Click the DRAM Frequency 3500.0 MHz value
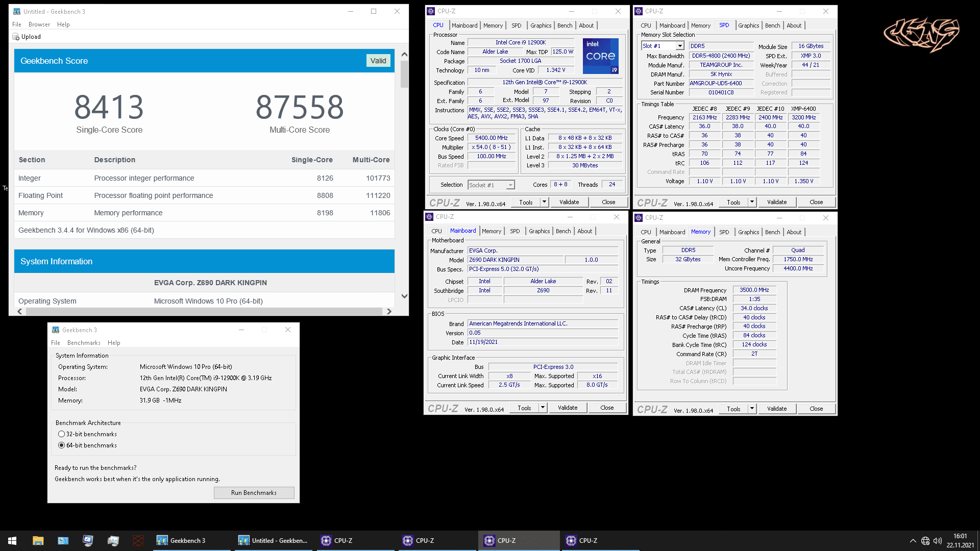This screenshot has height=551, width=980. tap(754, 290)
